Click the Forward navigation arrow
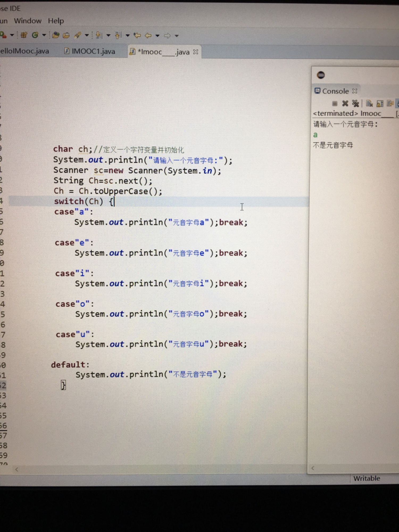This screenshot has height=532, width=399. click(167, 35)
